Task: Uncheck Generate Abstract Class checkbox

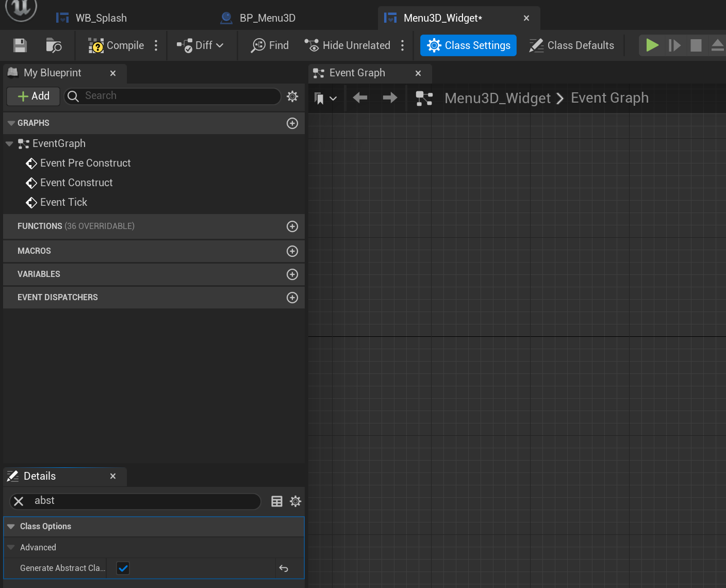Action: pos(123,568)
